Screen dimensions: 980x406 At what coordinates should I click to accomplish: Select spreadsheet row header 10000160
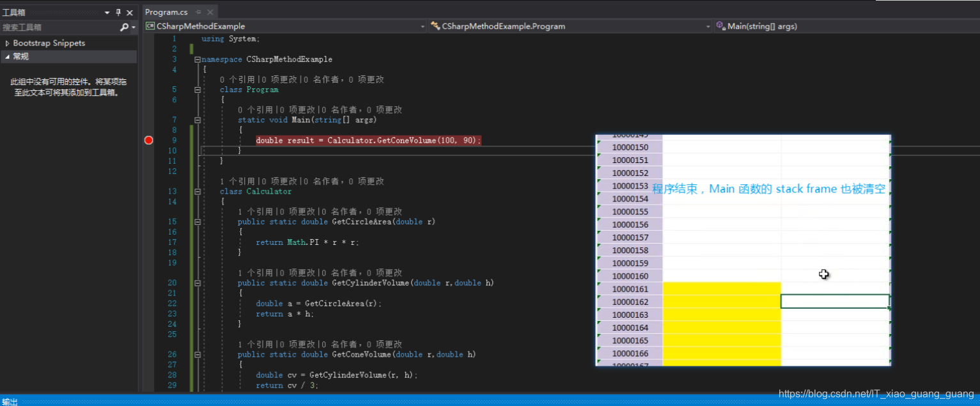tap(630, 276)
